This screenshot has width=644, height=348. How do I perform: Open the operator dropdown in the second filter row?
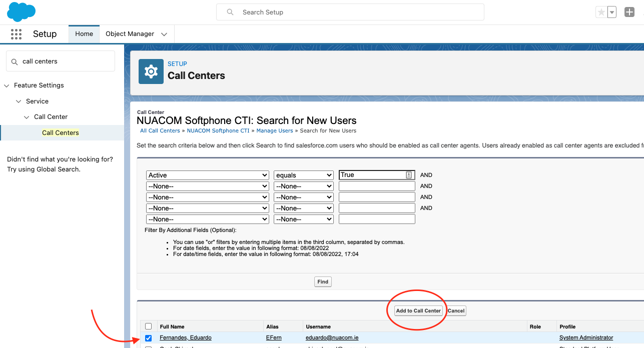click(304, 186)
